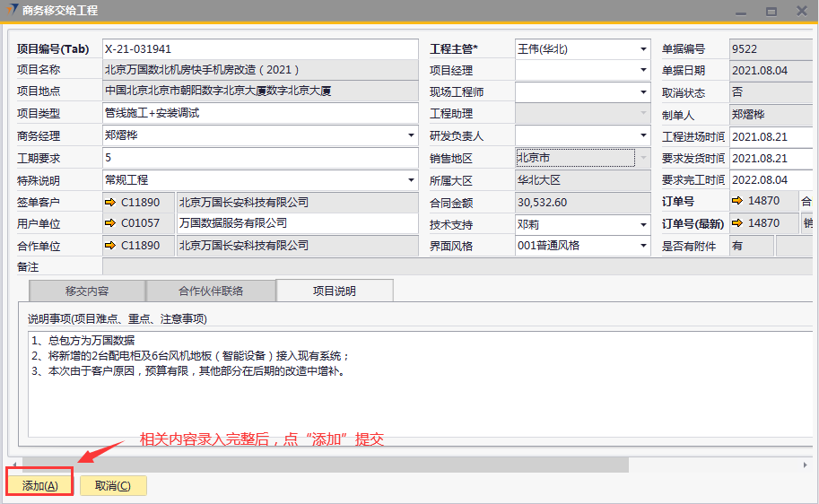Switch to the 合作伙伴联络 tab
The height and width of the screenshot is (504, 819).
211,291
